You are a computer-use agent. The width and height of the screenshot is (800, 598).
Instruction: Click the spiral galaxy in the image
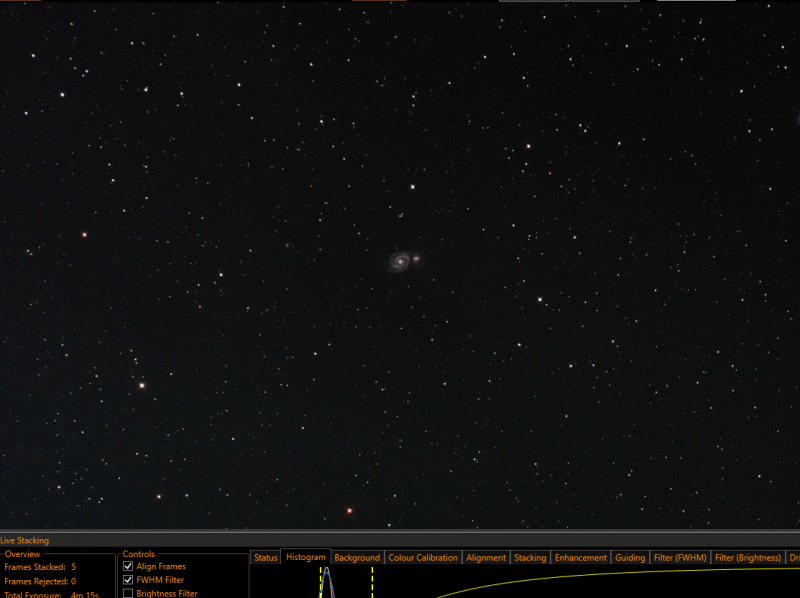[x=400, y=261]
